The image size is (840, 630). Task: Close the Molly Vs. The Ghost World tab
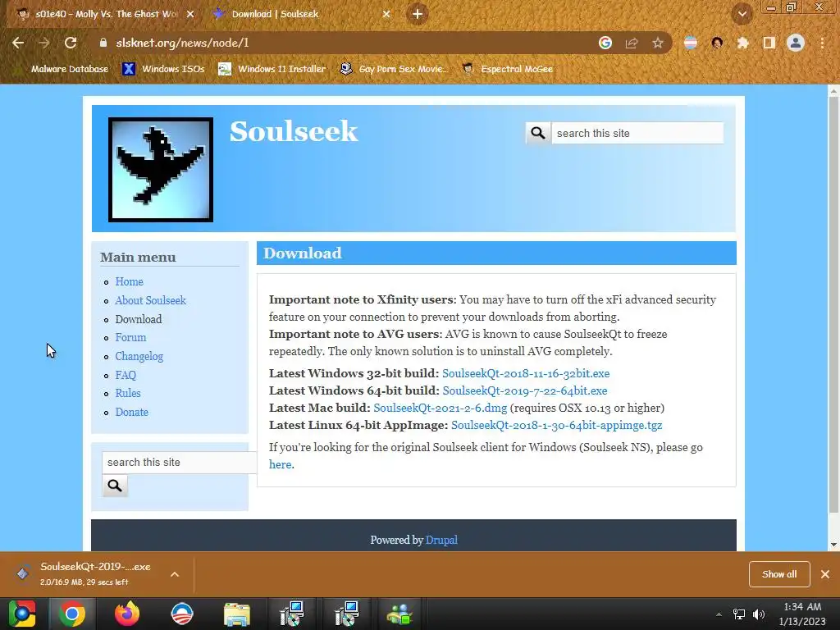190,14
